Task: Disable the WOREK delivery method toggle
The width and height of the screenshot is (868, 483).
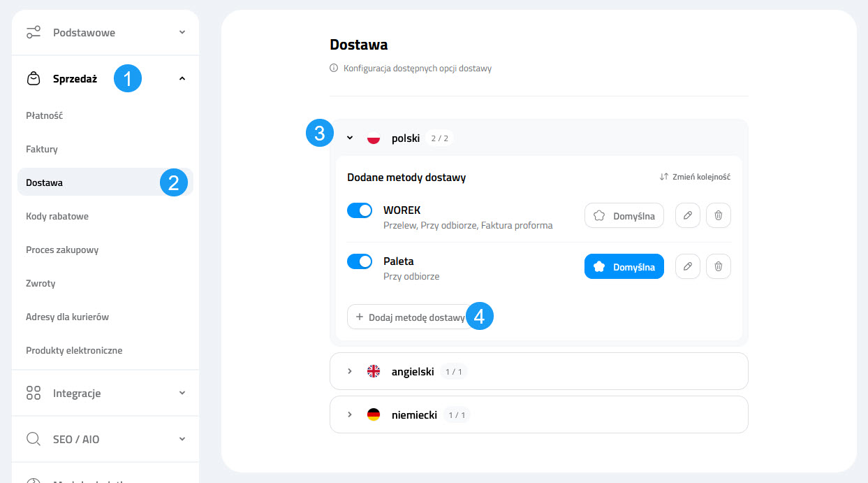Action: 360,210
